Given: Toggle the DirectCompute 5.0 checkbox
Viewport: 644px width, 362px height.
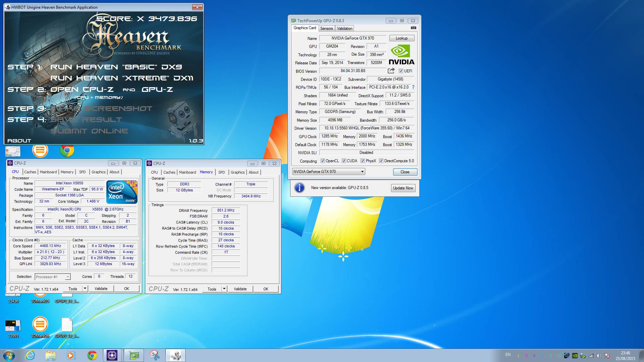Looking at the screenshot, I should tap(381, 161).
